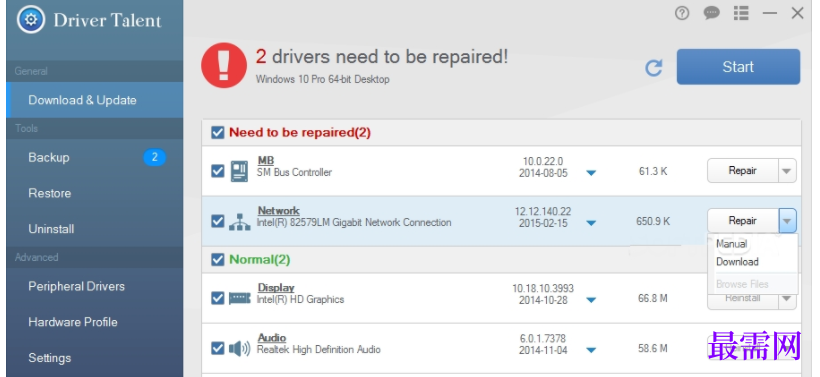820x377 pixels.
Task: Repair the SM Bus Controller driver
Action: coord(743,171)
